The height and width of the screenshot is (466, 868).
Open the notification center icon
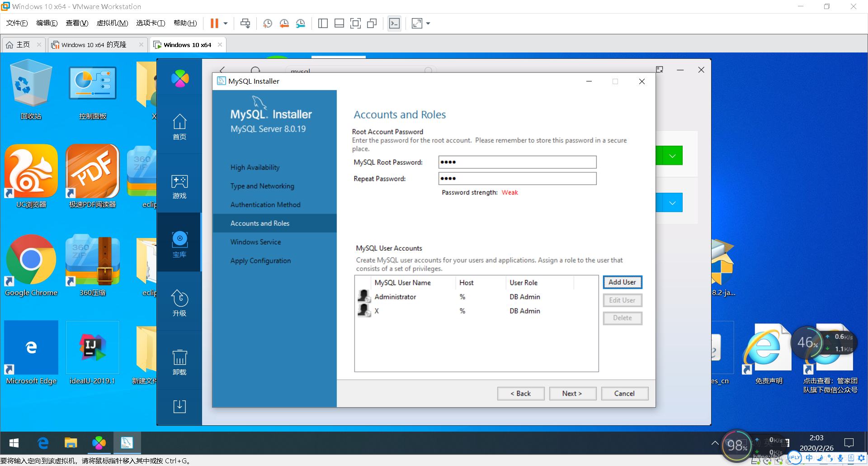coord(849,443)
